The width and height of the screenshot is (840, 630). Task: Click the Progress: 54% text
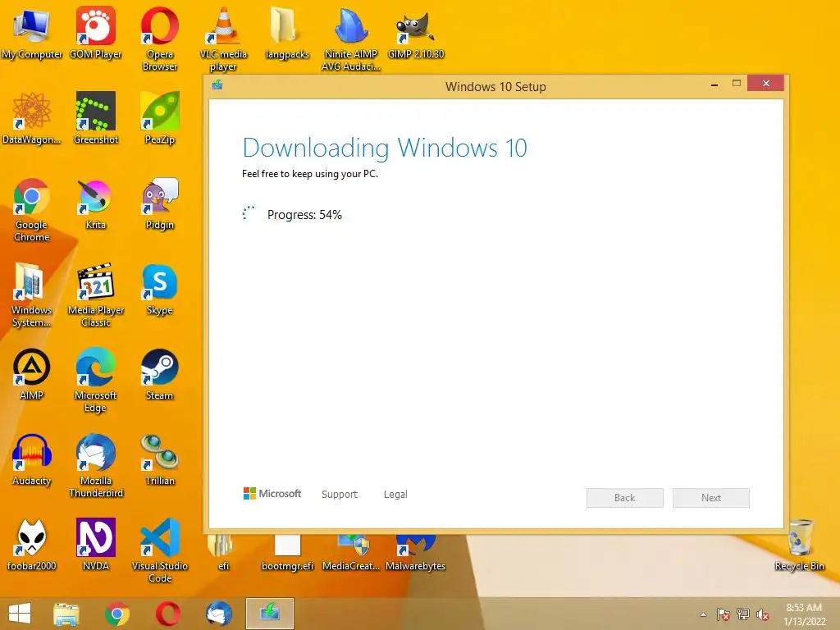pos(304,215)
